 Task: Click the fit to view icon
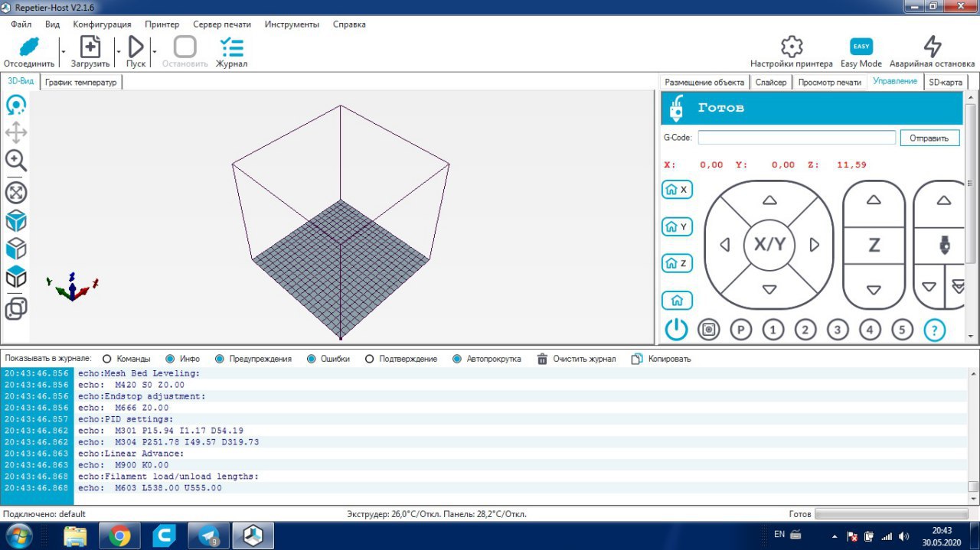16,192
